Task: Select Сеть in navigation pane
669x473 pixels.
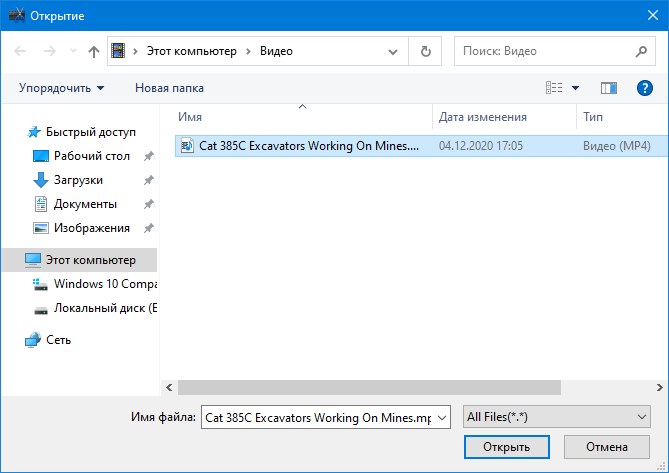Action: (59, 339)
